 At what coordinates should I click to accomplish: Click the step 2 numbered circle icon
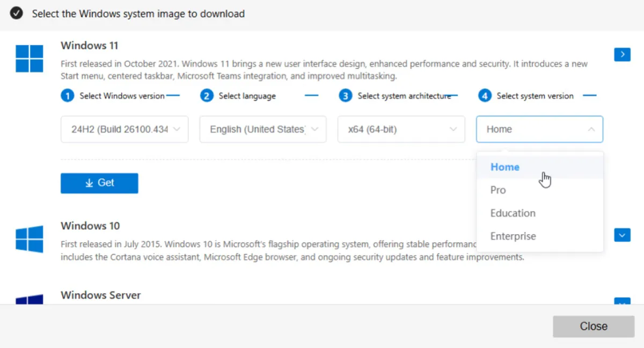pyautogui.click(x=206, y=95)
